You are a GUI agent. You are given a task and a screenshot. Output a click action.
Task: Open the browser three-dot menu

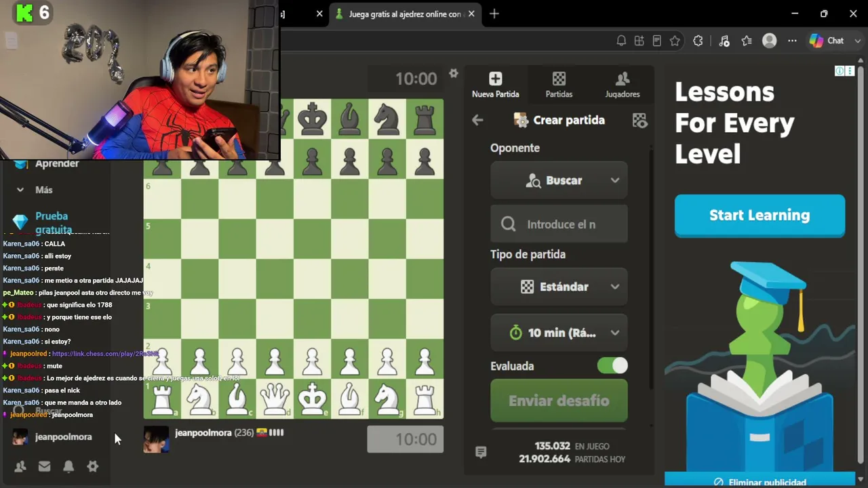[x=792, y=41]
